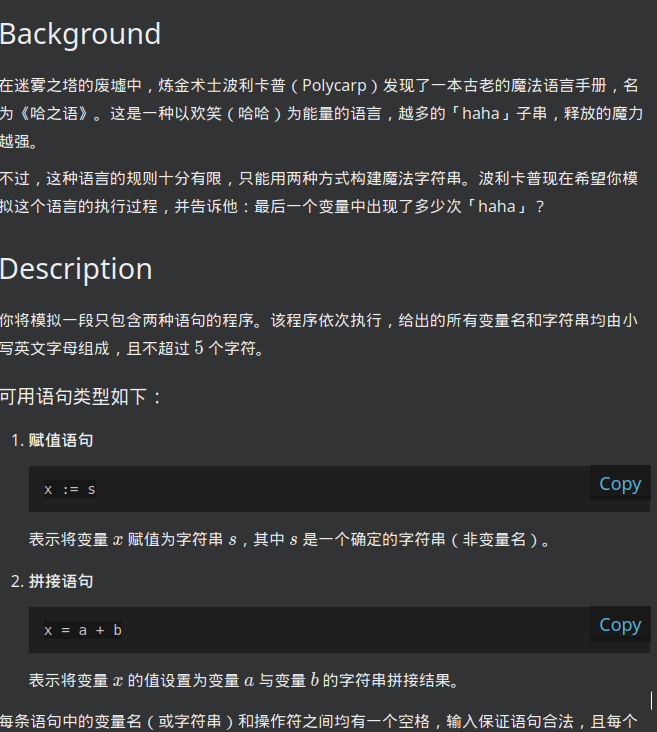Click 'haha' in the phrase '「haha」子串'
Image resolution: width=657 pixels, height=732 pixels.
[x=480, y=113]
